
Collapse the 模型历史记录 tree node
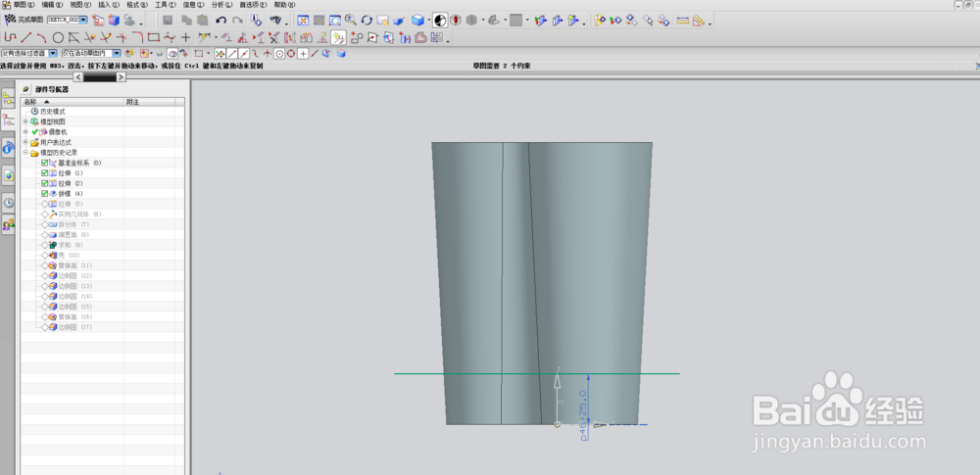[25, 153]
